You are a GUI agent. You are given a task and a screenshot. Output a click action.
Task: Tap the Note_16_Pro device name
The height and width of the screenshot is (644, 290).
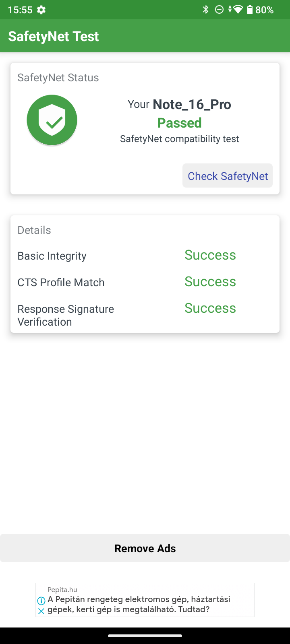[x=192, y=105]
